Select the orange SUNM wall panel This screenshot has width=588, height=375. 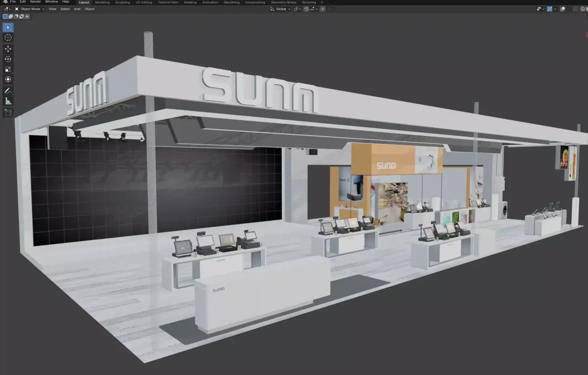click(397, 160)
